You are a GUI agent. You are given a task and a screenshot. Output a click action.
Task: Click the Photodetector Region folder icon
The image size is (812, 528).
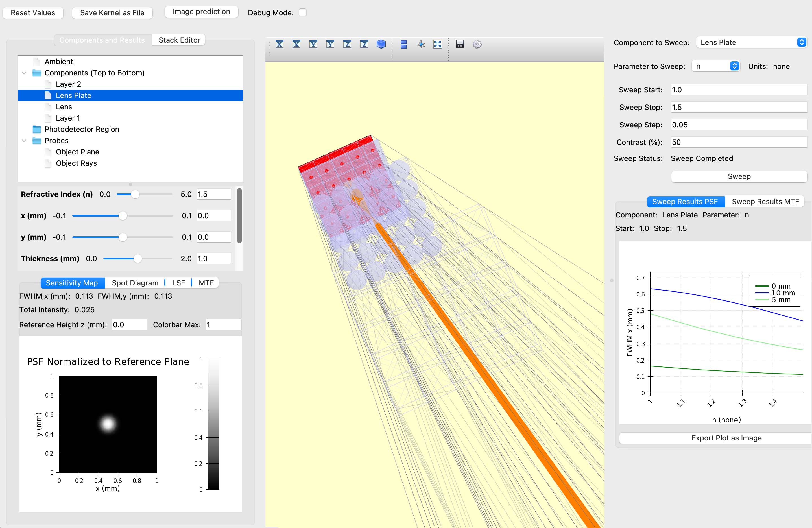point(36,129)
